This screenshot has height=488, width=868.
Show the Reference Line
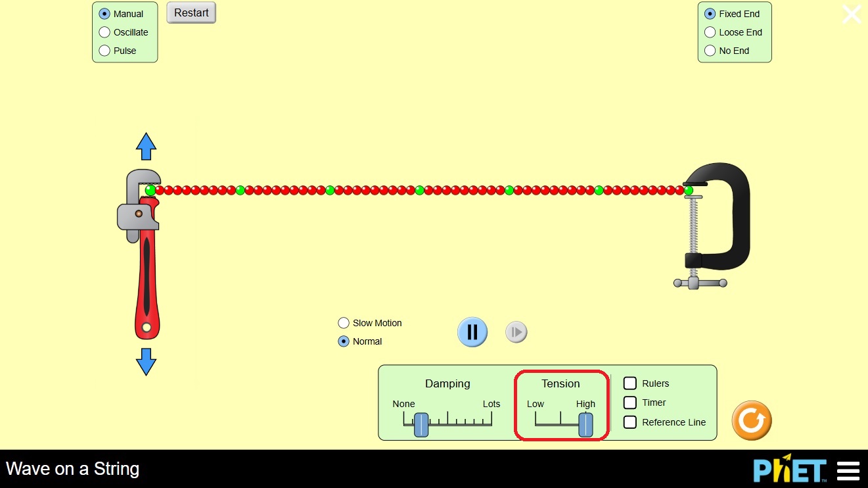(630, 422)
